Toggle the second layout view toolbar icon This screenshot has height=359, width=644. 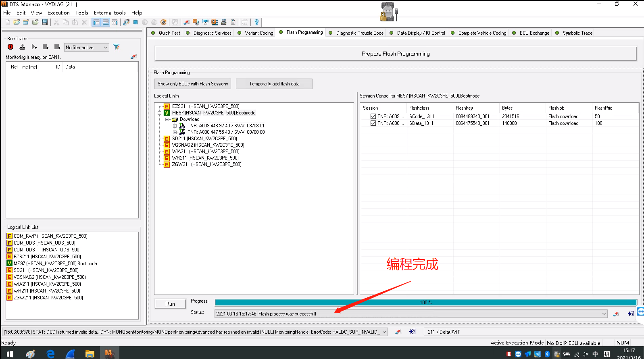pyautogui.click(x=106, y=22)
